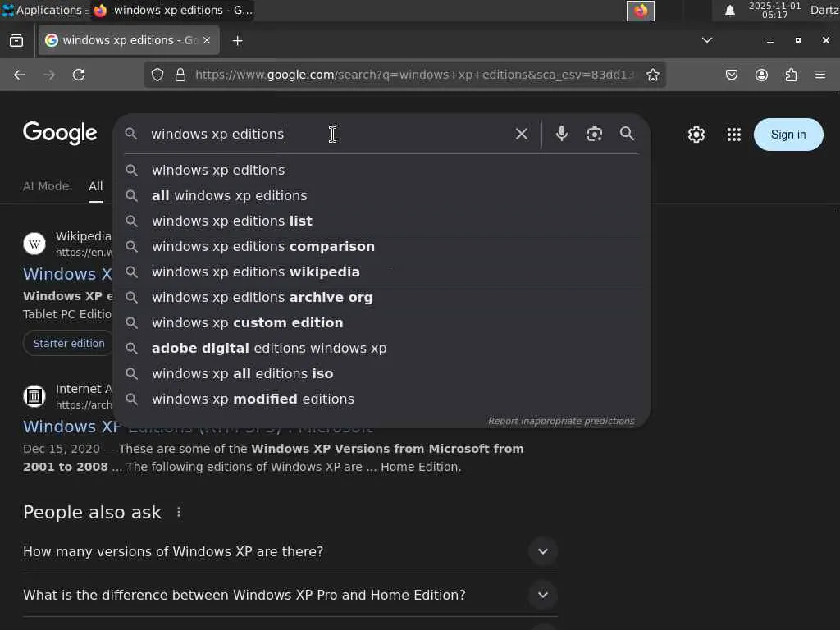
Task: View site security padlock info
Action: click(x=180, y=75)
